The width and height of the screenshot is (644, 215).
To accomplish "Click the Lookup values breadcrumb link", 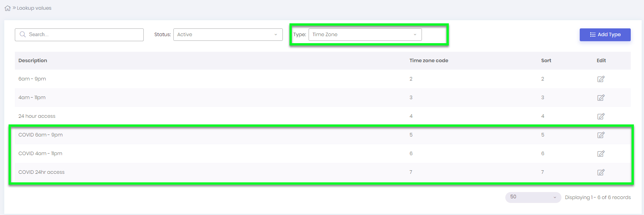I will [x=34, y=8].
